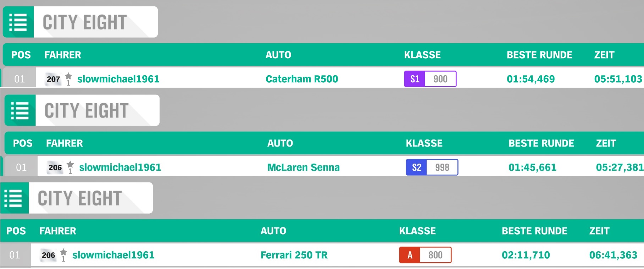Click the red A 800 class badge
Image resolution: width=644 pixels, height=269 pixels.
(425, 255)
